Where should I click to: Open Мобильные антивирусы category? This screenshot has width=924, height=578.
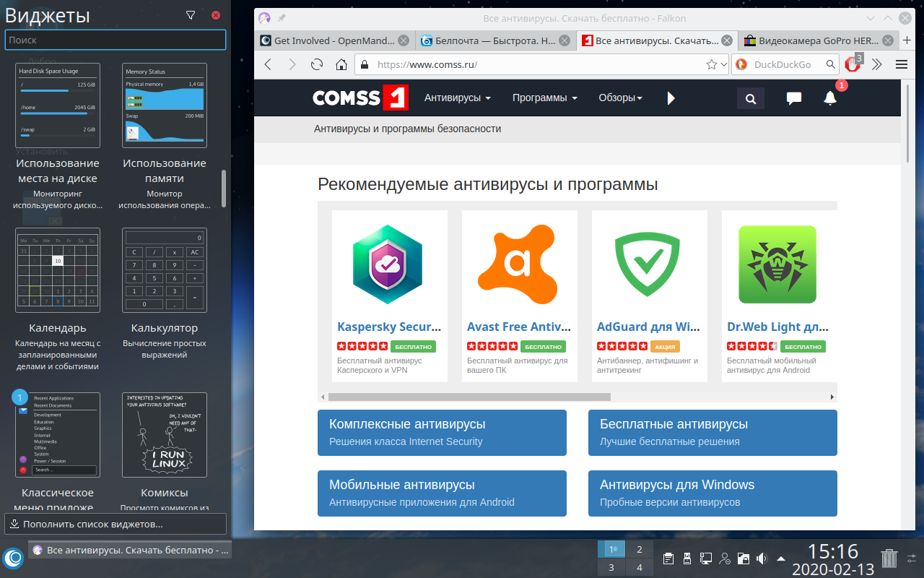point(442,493)
